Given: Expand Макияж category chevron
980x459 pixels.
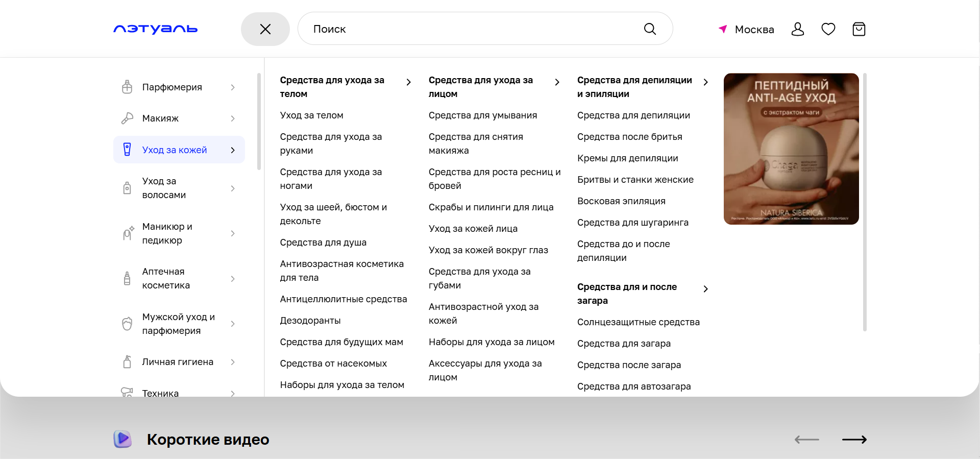Looking at the screenshot, I should point(233,118).
